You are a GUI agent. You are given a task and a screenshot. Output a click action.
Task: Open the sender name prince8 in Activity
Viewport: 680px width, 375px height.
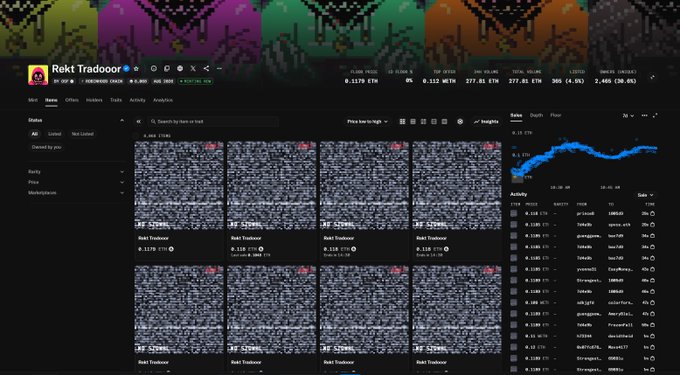pos(585,213)
